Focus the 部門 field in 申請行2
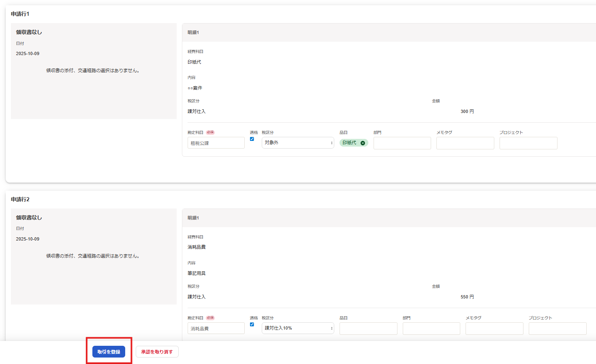The height and width of the screenshot is (364, 596). (x=431, y=328)
